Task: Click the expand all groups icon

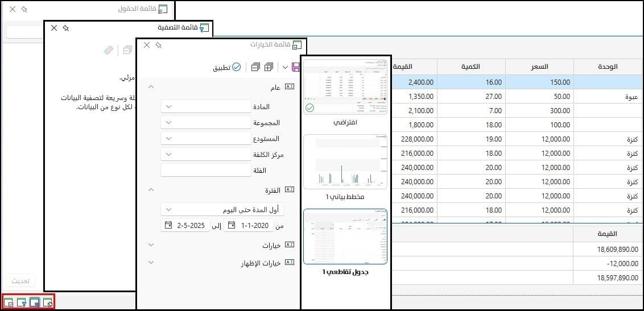Action: pos(269,67)
